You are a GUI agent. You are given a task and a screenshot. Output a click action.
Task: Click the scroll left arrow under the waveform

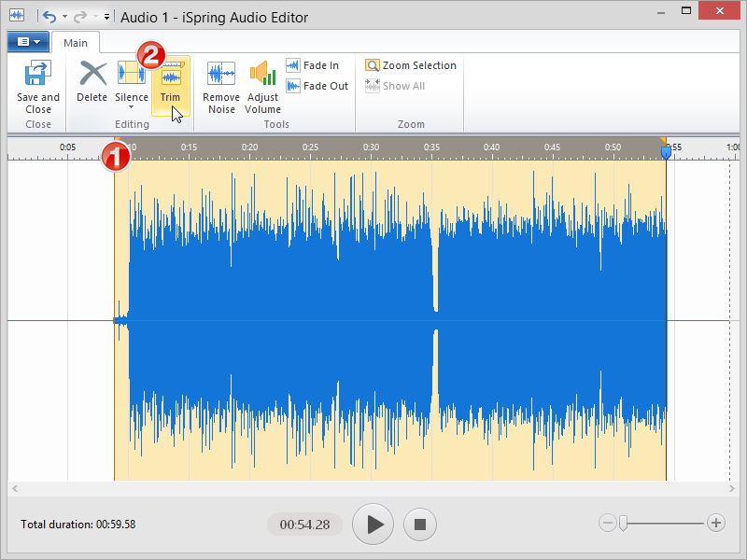[15, 488]
